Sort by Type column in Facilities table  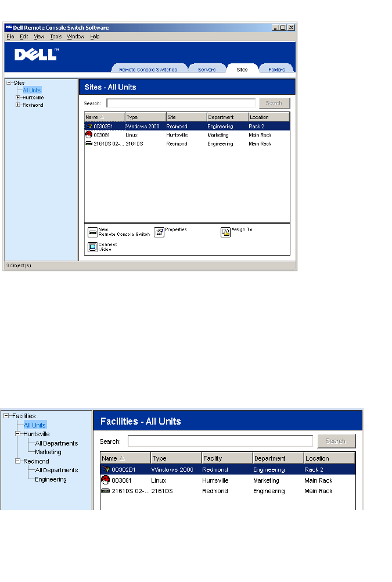tap(177, 458)
